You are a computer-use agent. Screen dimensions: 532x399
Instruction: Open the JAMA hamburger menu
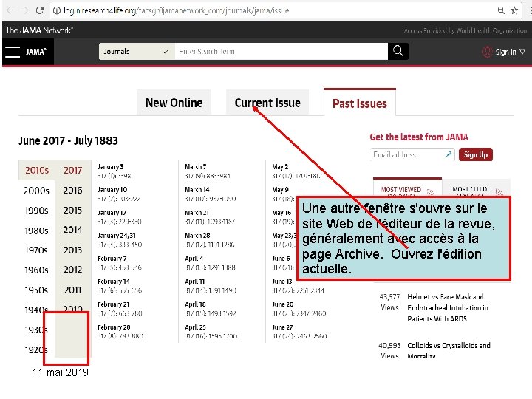point(13,52)
